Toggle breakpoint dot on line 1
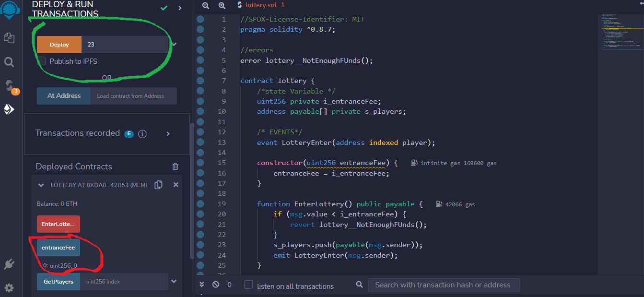 click(200, 19)
